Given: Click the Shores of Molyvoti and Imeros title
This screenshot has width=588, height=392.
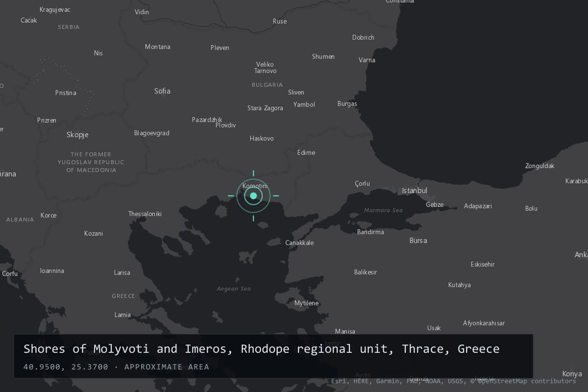Looking at the screenshot, I should [x=262, y=349].
